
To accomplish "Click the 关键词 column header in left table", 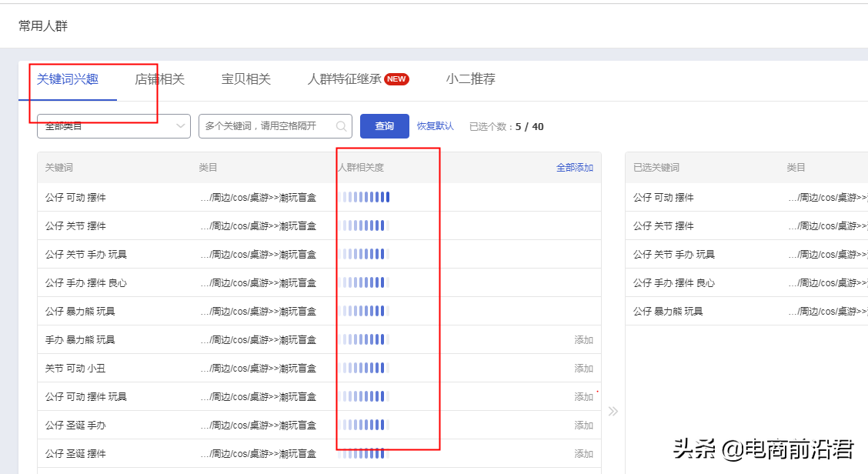I will tap(58, 167).
